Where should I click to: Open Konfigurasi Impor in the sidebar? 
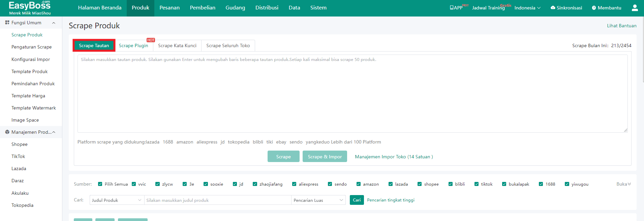click(31, 59)
